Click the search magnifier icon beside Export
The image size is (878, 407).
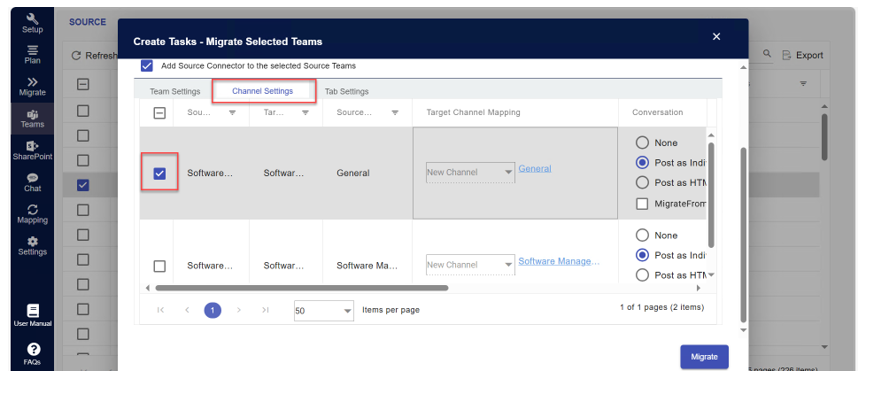point(767,54)
